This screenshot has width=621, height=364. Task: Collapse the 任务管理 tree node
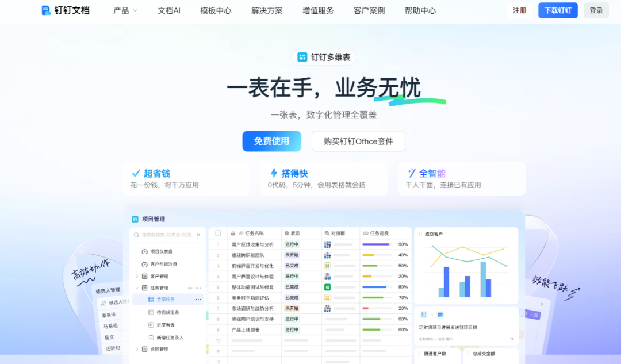137,288
